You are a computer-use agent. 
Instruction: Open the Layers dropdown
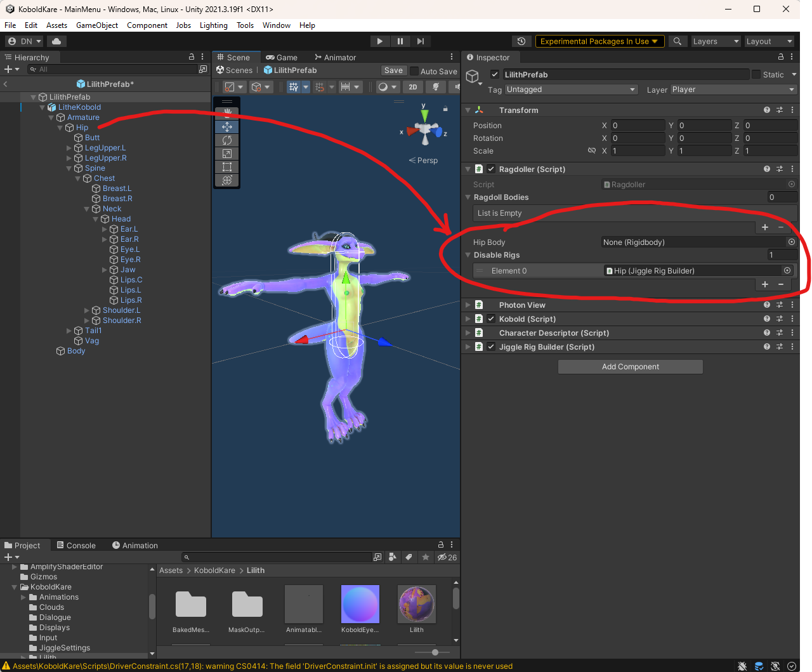tap(716, 41)
